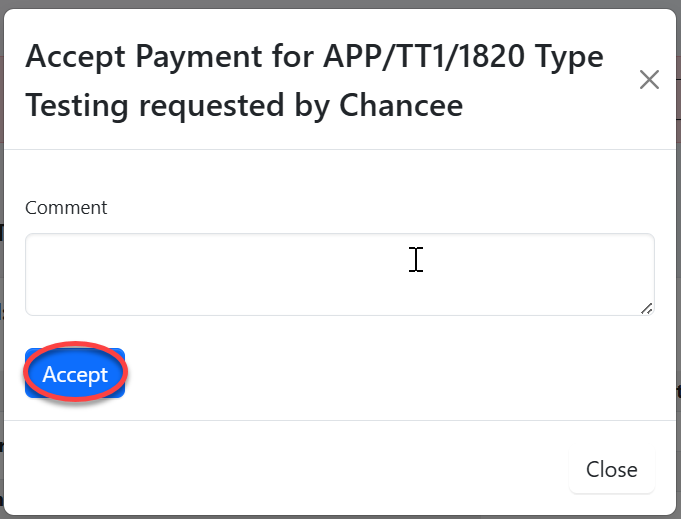This screenshot has height=519, width=681.
Task: Activate the multiline comment input box
Action: [x=339, y=275]
